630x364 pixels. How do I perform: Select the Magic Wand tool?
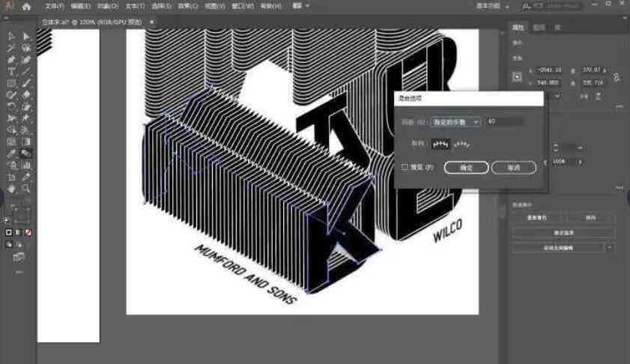click(x=10, y=48)
